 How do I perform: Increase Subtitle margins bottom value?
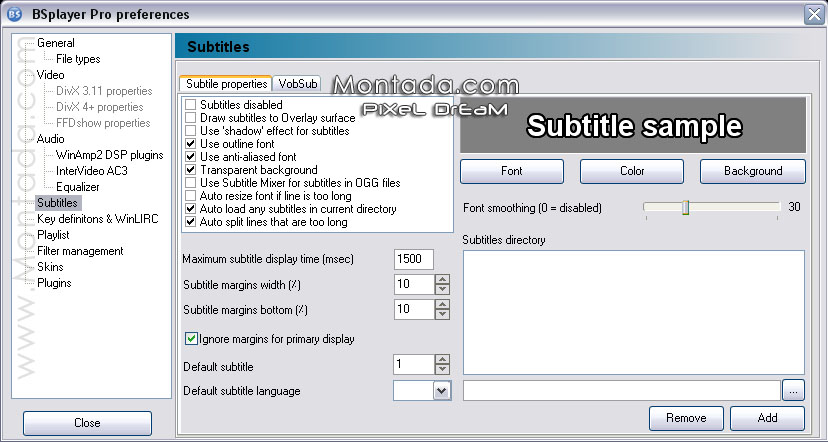click(443, 304)
